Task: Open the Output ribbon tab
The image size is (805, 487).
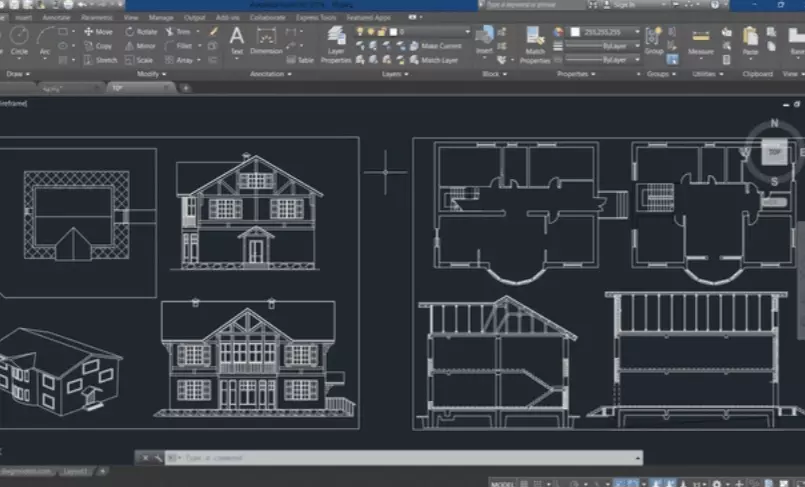Action: tap(195, 17)
